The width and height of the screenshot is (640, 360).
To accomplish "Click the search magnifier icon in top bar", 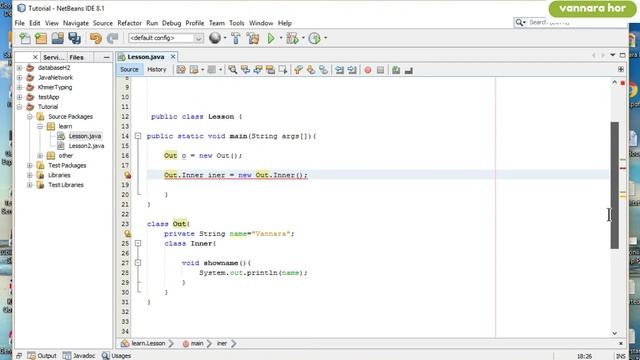I will click(x=519, y=22).
